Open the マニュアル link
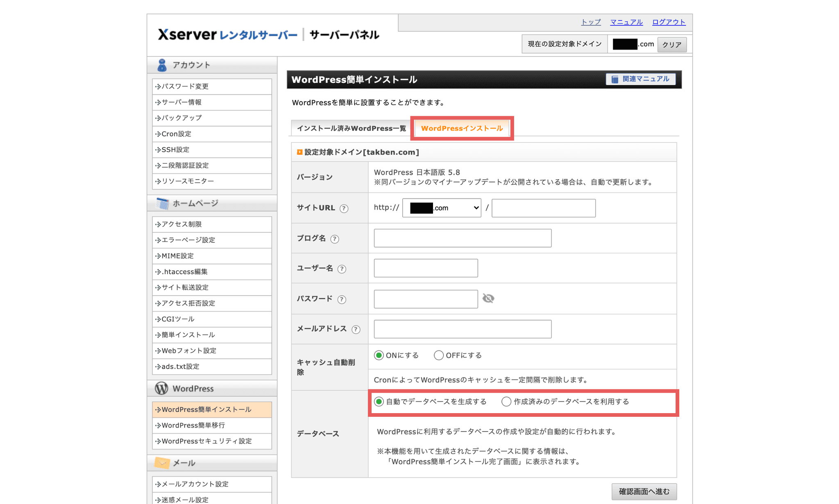 click(x=626, y=22)
